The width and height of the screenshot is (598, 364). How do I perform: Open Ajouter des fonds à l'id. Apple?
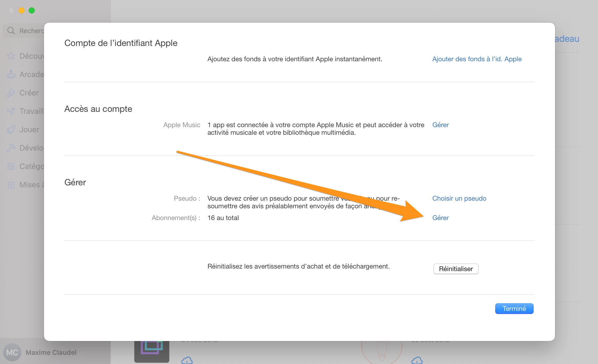click(477, 59)
